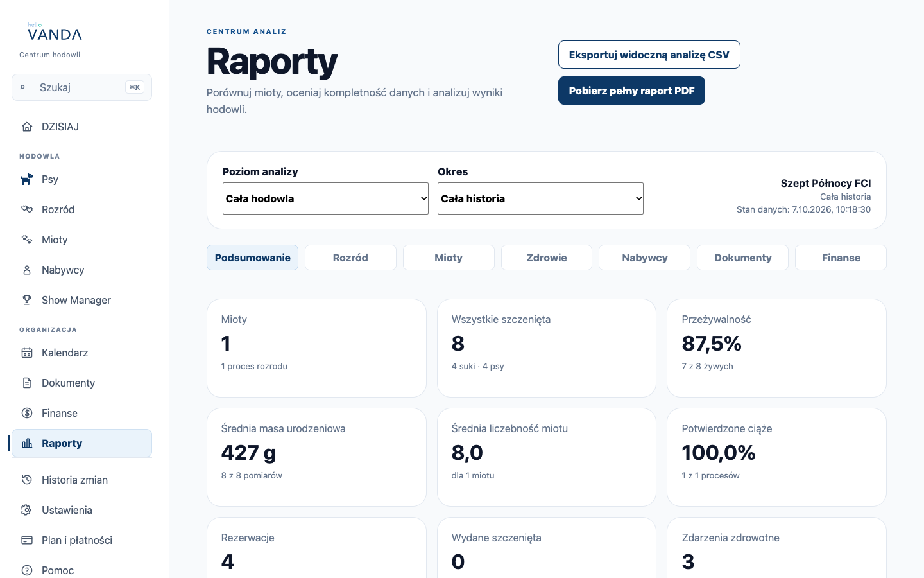Open the Mioty report tab
Viewport: 924px width, 578px height.
point(449,258)
